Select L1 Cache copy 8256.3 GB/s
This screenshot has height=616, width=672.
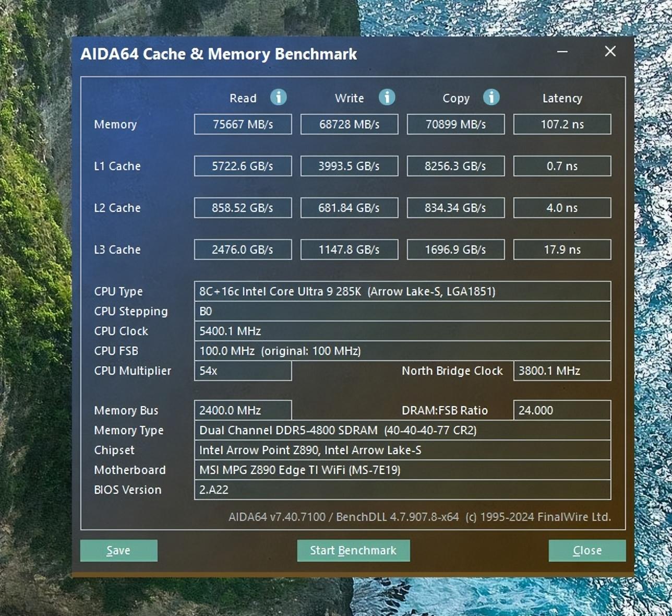click(456, 166)
